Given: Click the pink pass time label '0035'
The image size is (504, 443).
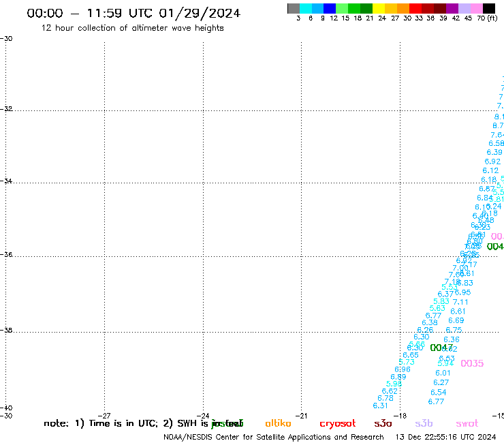Looking at the screenshot, I should pyautogui.click(x=472, y=363).
